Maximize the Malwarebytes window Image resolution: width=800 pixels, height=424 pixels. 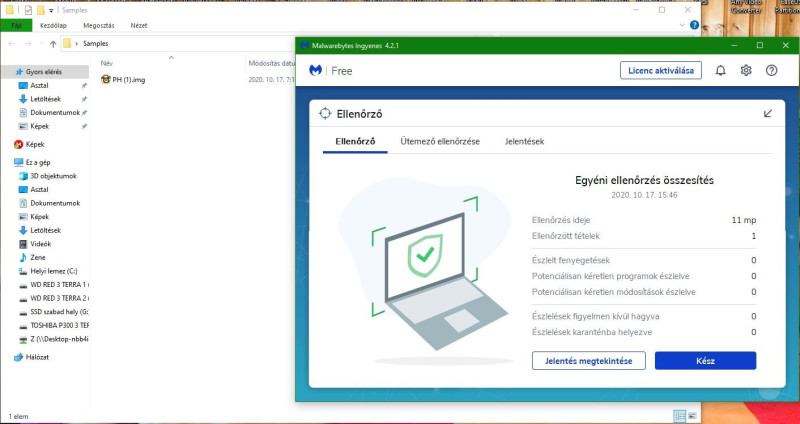[760, 45]
